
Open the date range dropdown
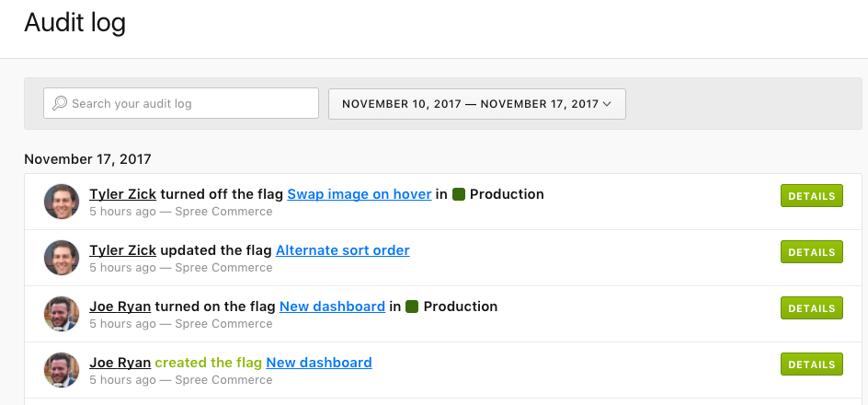point(476,104)
